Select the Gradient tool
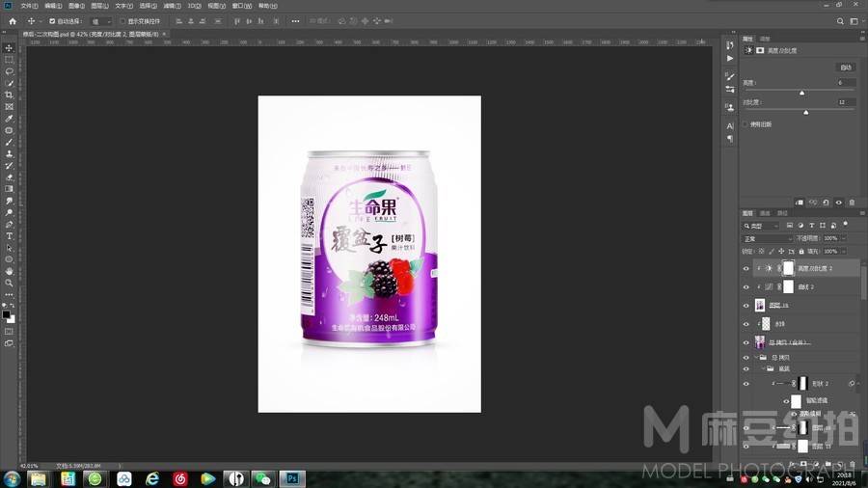The width and height of the screenshot is (868, 488). [x=9, y=189]
